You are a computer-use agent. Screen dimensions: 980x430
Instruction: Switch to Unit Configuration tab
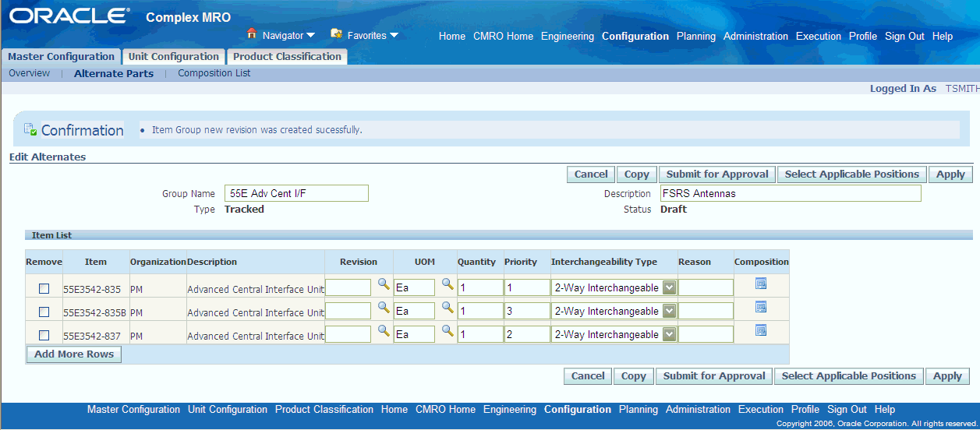click(x=174, y=57)
